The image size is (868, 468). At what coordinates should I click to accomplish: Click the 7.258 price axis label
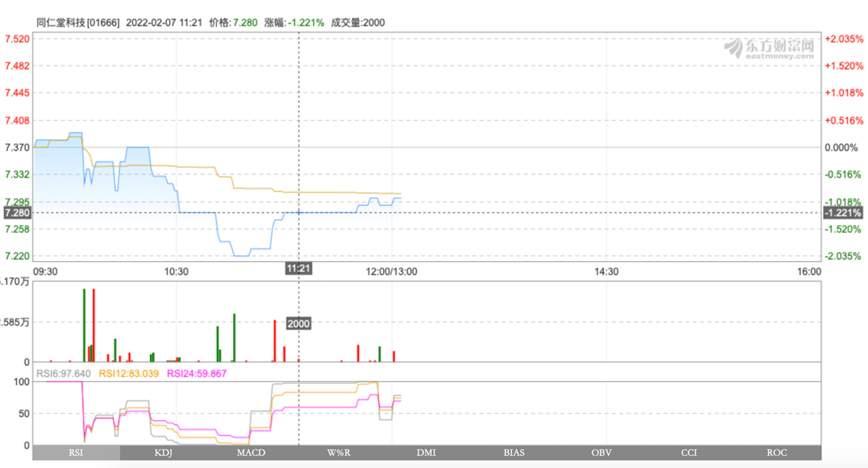click(x=17, y=229)
